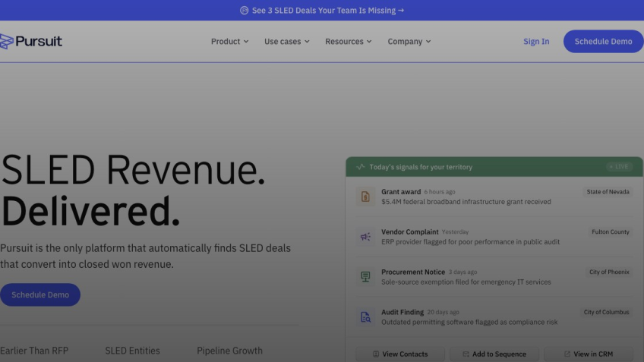Click the LIVE status badge

click(619, 167)
